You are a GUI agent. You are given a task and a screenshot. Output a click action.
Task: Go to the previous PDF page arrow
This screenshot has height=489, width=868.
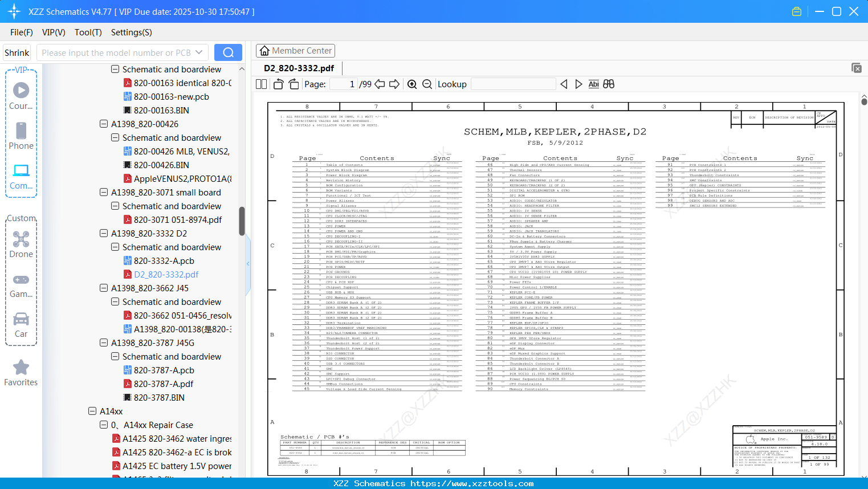point(380,84)
